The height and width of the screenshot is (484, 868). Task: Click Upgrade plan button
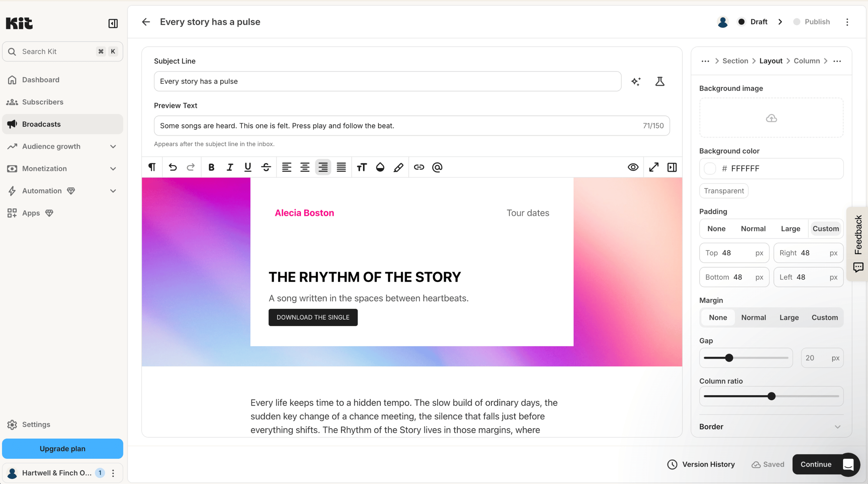[x=63, y=449]
